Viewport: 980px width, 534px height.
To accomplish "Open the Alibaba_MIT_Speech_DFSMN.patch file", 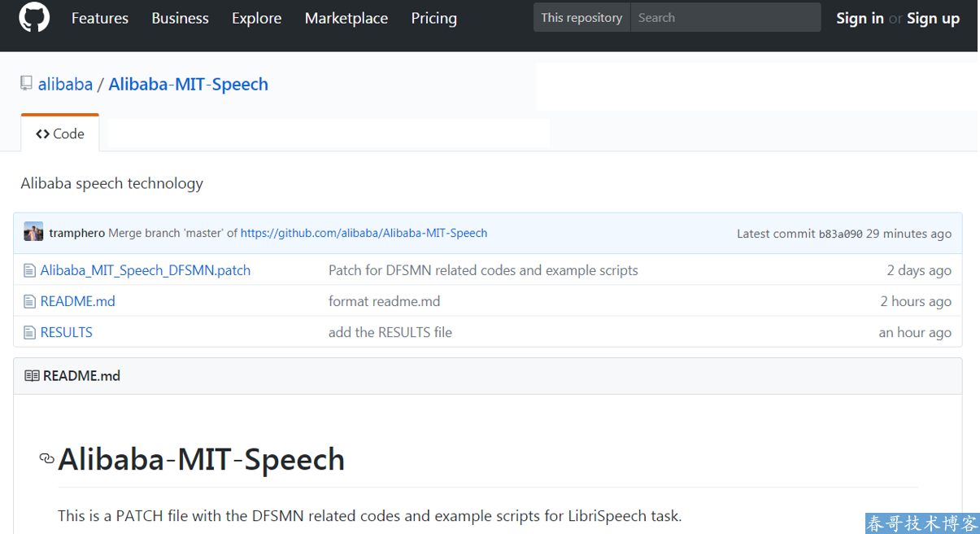I will tap(146, 270).
